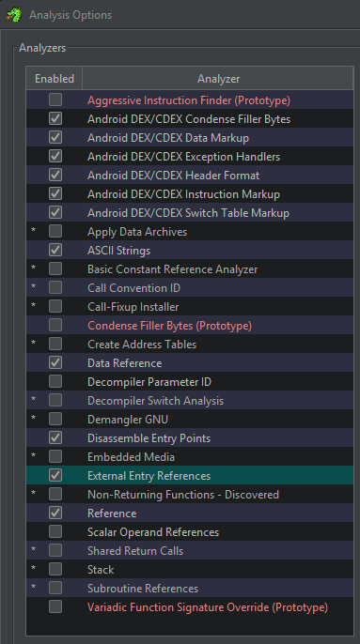Disable Android DEX/CDEX Exception Handlers analyzer
This screenshot has height=644, width=360.
coord(55,156)
